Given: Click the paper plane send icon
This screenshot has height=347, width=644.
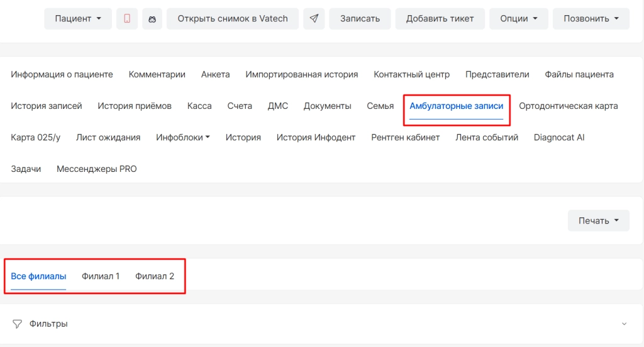Looking at the screenshot, I should click(314, 19).
